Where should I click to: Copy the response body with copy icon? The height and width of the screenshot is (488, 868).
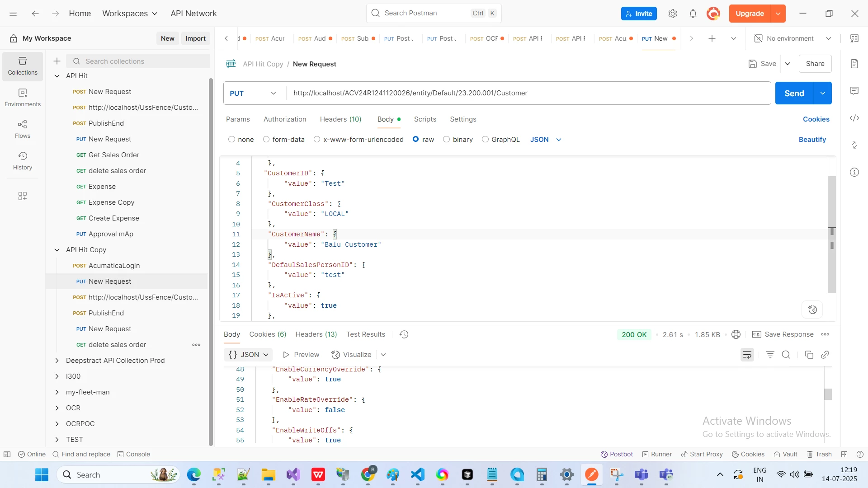click(809, 355)
